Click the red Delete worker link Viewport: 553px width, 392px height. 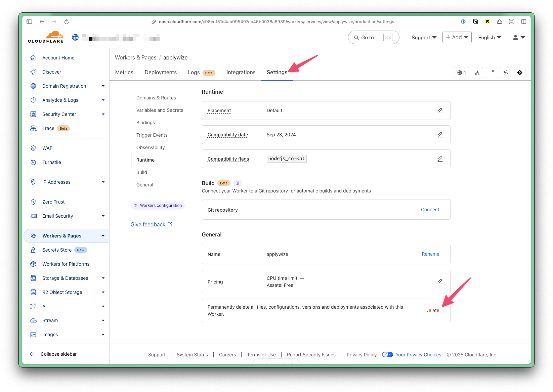pos(432,310)
